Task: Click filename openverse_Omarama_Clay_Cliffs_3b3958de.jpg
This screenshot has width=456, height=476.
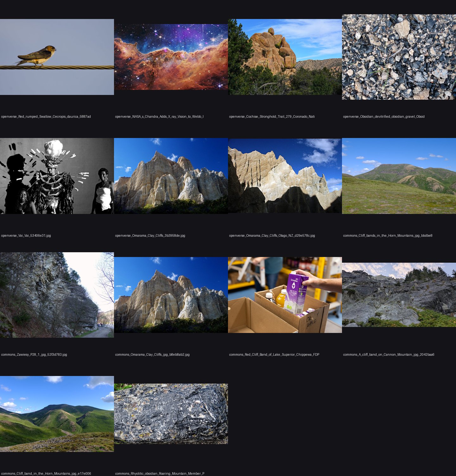Action: 150,236
